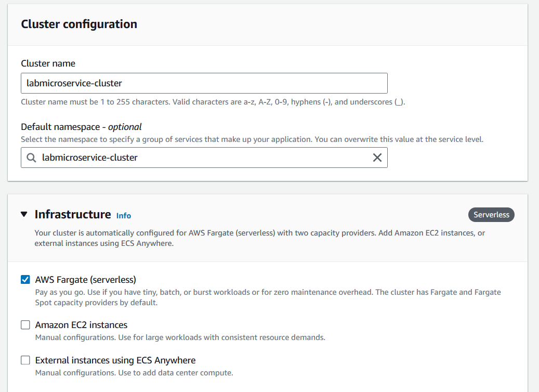This screenshot has height=392, width=539.
Task: Focus the Cluster name text field
Action: (204, 83)
